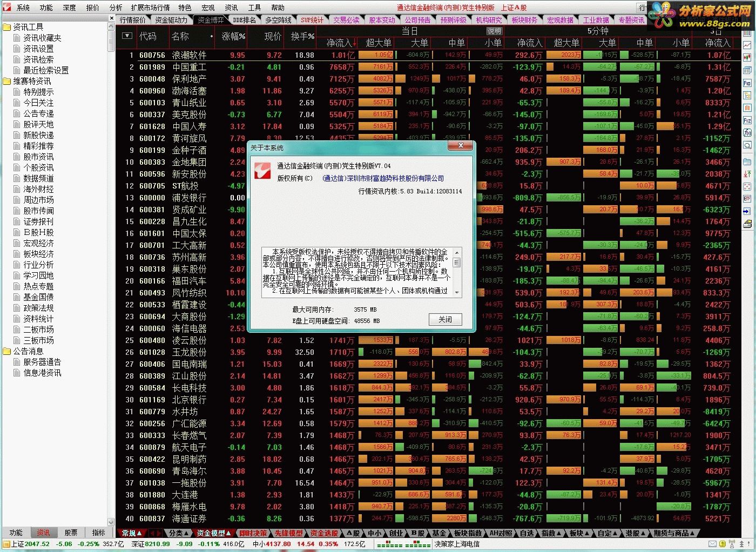Open the multi-window news icon in right toolbar

pyautogui.click(x=747, y=70)
